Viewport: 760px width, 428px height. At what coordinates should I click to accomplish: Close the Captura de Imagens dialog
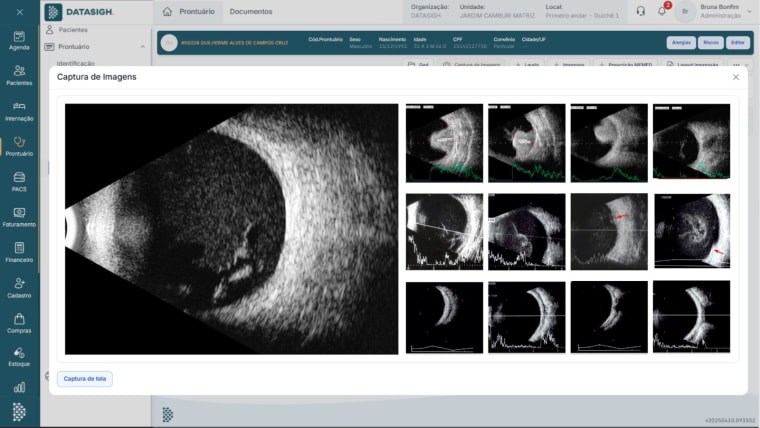click(736, 77)
